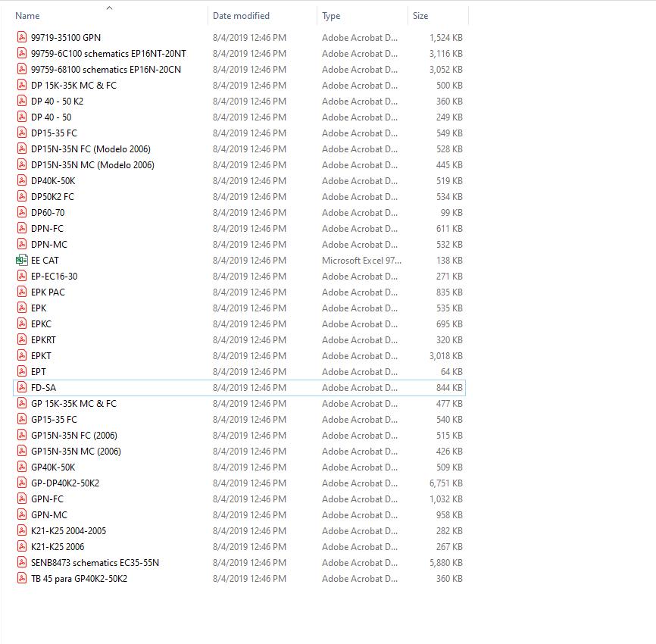Select the EPKT file name

(41, 355)
